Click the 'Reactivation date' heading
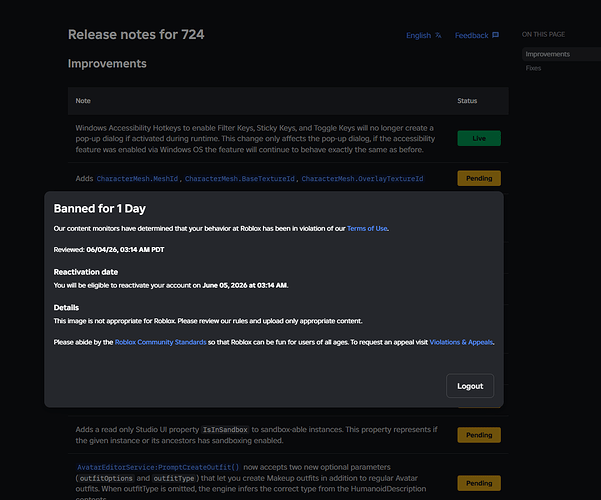Viewport: 601px width, 500px height. (x=86, y=272)
